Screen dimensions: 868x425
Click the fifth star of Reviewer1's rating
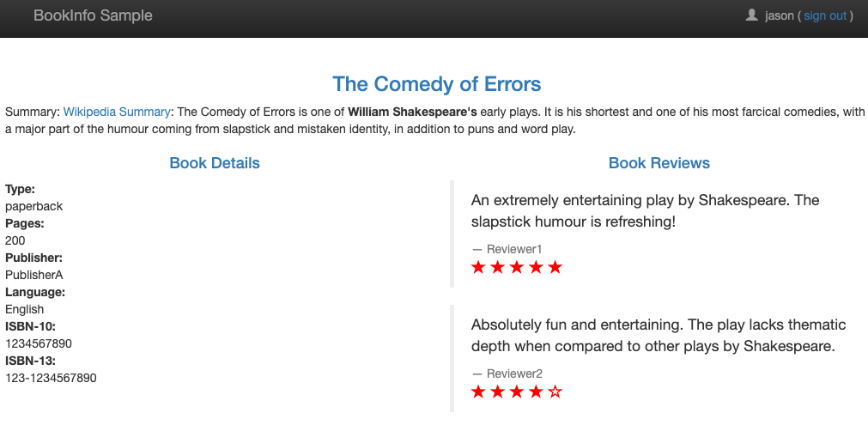[555, 268]
